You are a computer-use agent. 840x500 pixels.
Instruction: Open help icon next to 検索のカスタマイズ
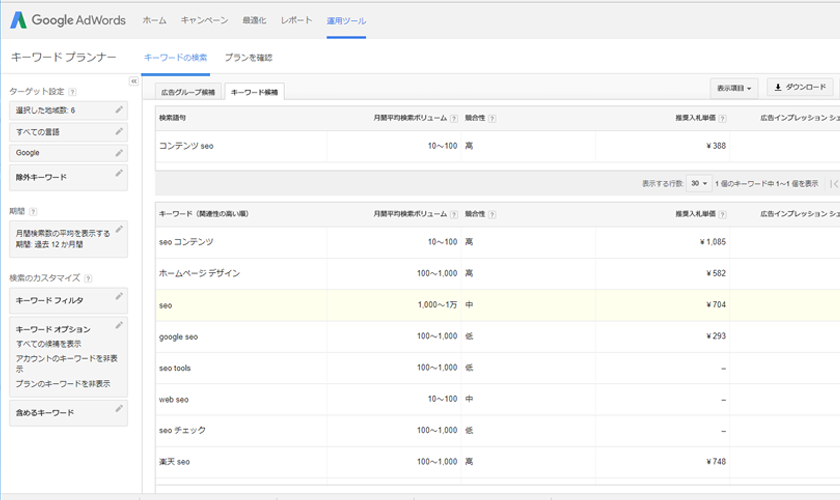(88, 278)
